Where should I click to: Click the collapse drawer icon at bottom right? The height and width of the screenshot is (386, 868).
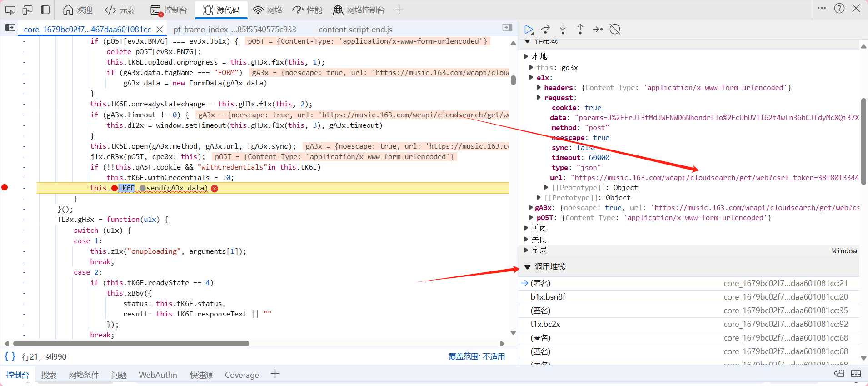(856, 374)
